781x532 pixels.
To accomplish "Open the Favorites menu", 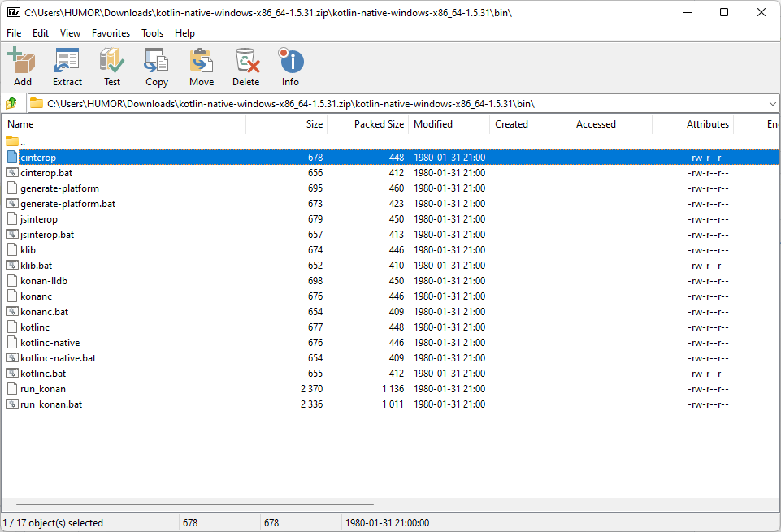I will pyautogui.click(x=111, y=33).
